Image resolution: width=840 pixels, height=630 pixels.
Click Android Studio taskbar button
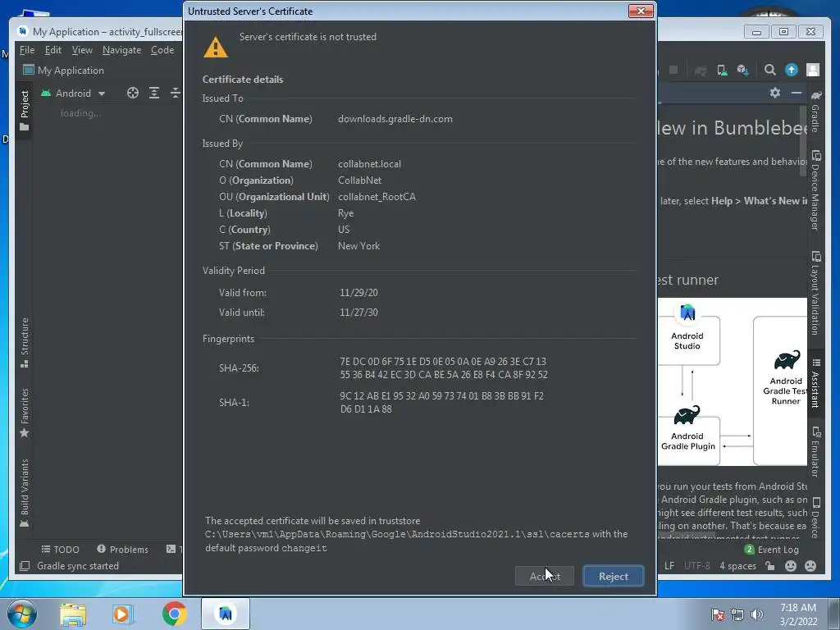coord(226,614)
